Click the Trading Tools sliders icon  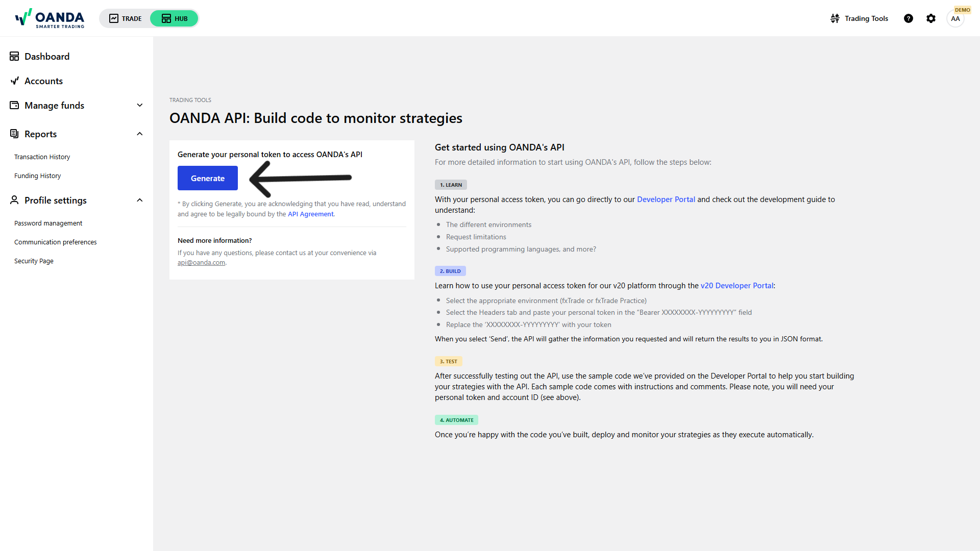point(835,18)
